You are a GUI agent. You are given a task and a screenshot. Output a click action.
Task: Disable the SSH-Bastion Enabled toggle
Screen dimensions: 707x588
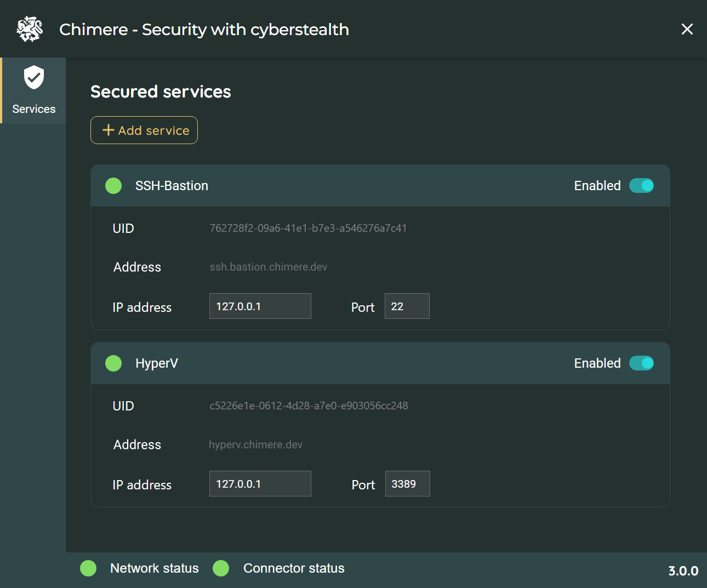(641, 186)
